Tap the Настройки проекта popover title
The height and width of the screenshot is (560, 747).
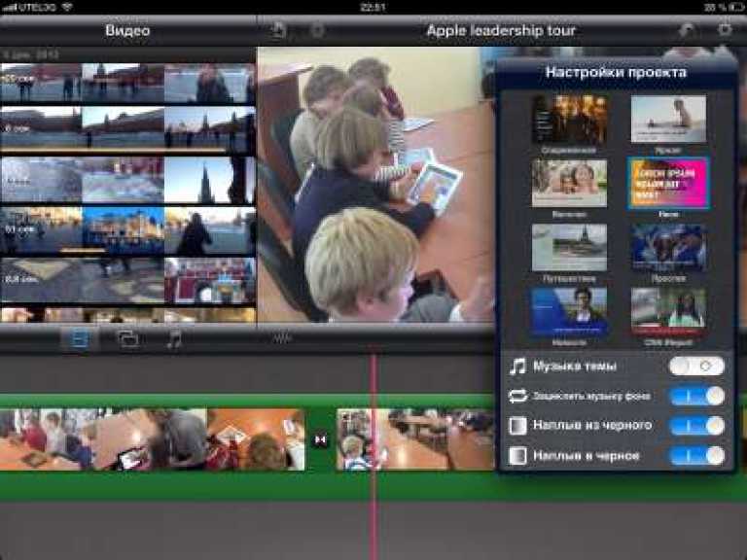(616, 72)
